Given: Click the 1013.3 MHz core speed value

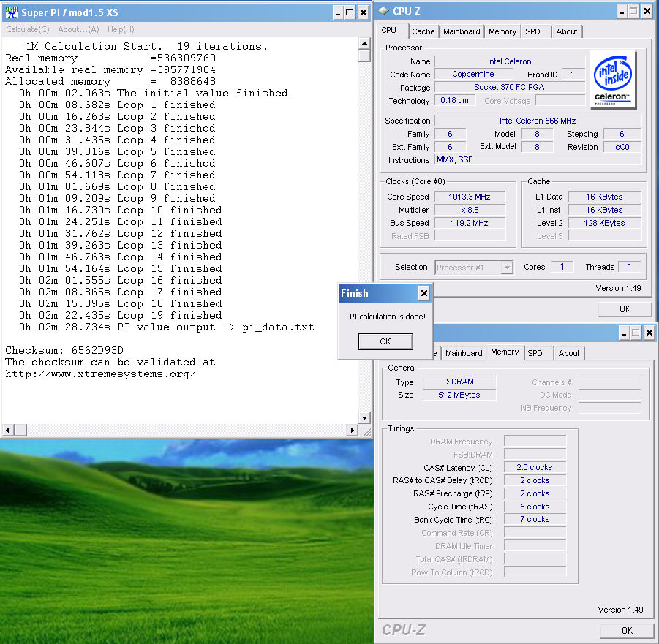Looking at the screenshot, I should [470, 197].
